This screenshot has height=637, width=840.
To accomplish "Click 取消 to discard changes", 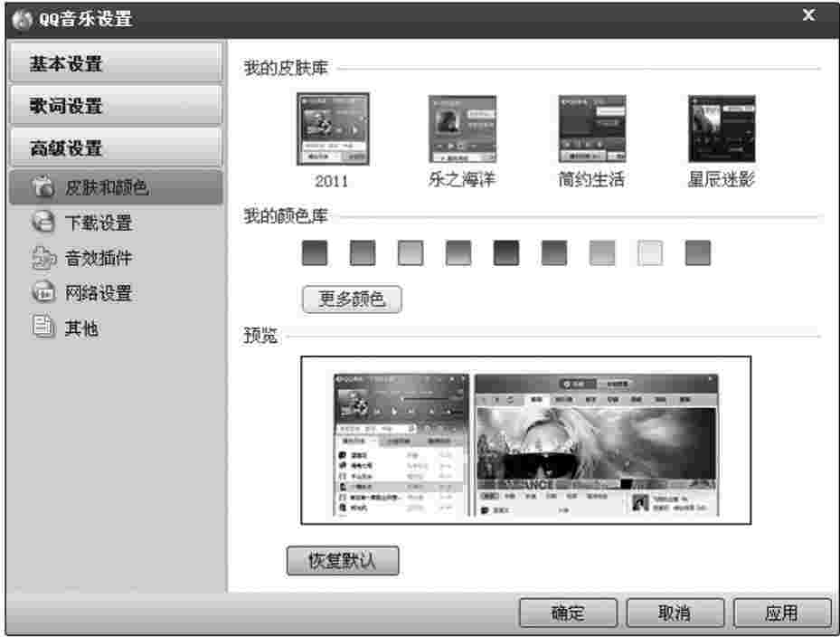I will click(x=675, y=613).
